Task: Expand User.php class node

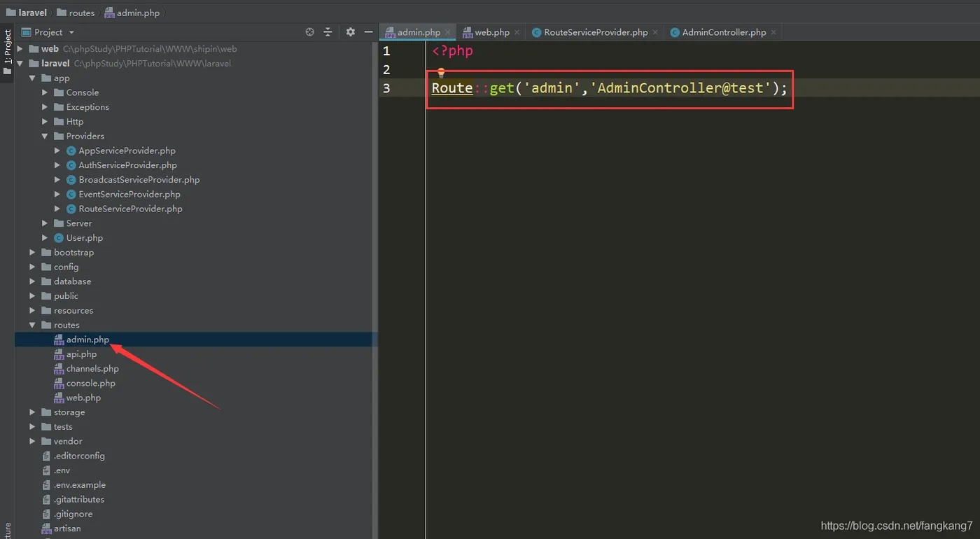Action: (x=45, y=238)
